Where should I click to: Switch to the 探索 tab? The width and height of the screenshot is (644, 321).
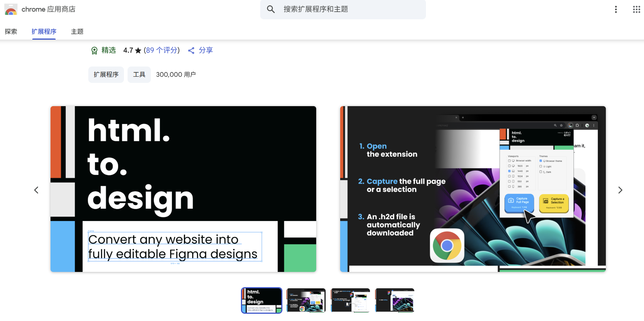tap(11, 32)
